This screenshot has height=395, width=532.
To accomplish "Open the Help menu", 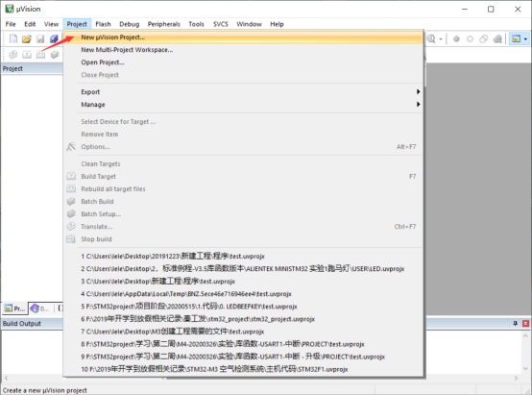I will tap(277, 24).
